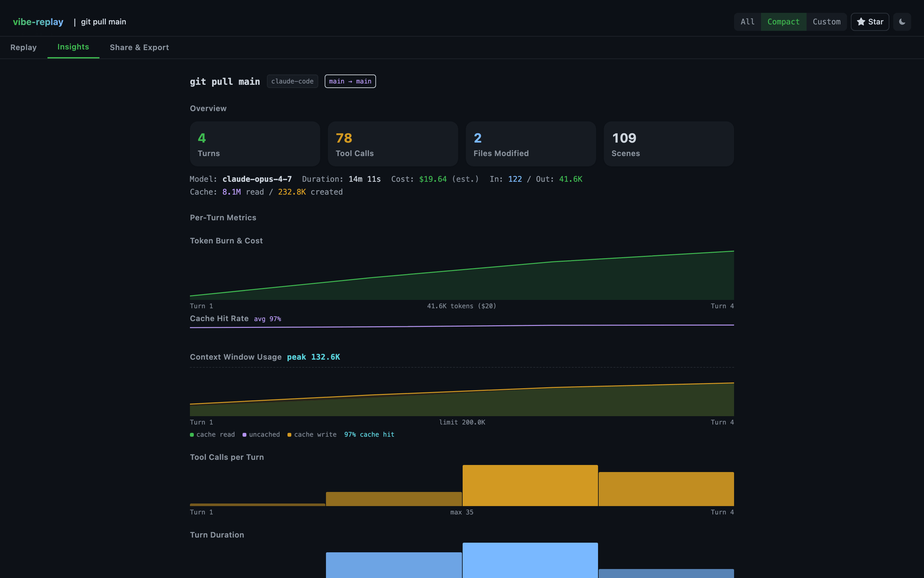Image resolution: width=924 pixels, height=578 pixels.
Task: Click the Turn 2 tool calls bar
Action: click(394, 499)
